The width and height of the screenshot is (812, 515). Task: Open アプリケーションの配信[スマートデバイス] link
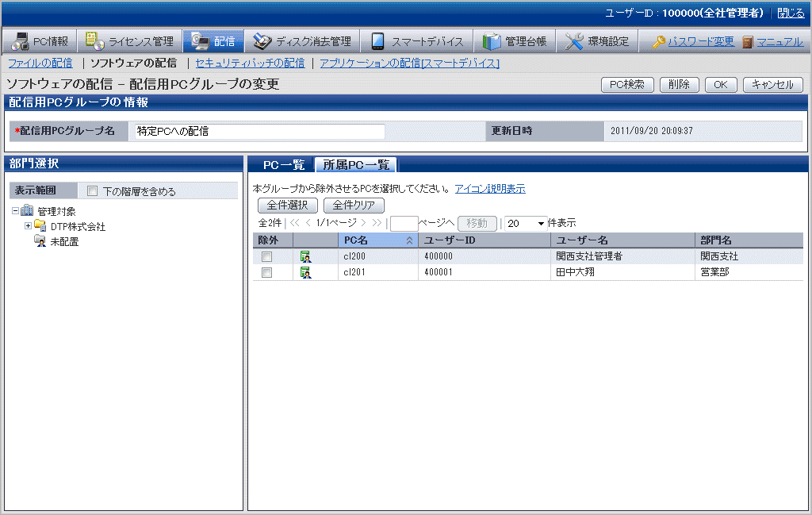tap(410, 63)
